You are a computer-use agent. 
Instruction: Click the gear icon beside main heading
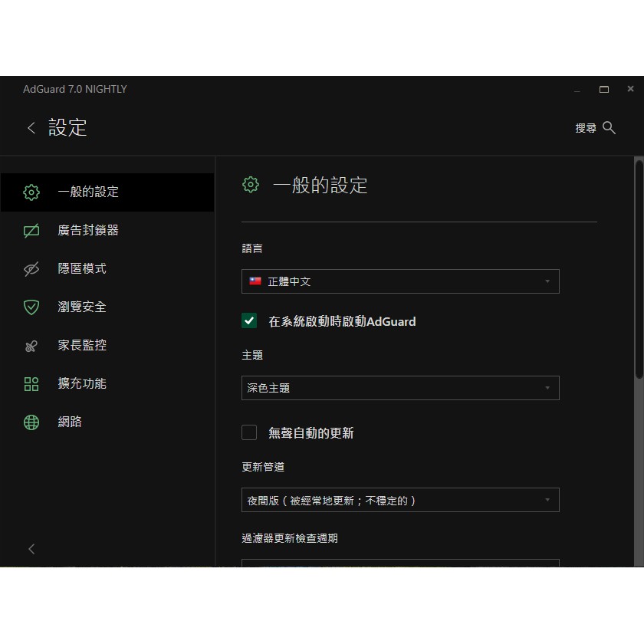tap(251, 185)
